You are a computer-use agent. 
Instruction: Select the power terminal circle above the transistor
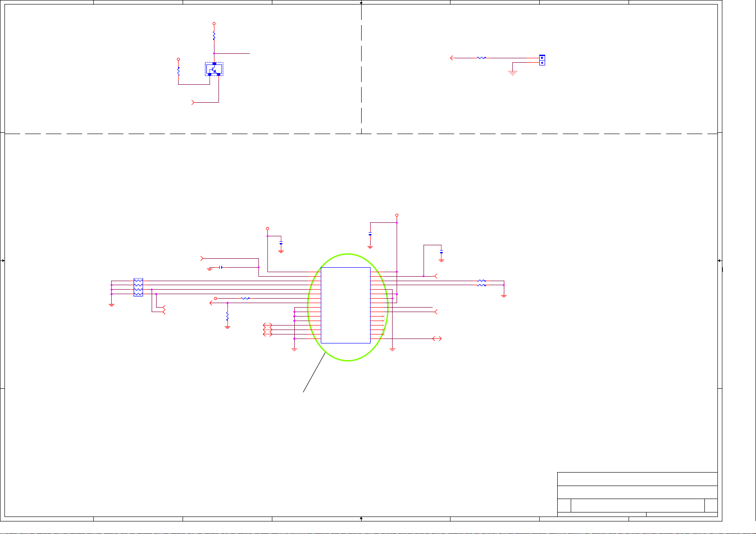coord(214,24)
